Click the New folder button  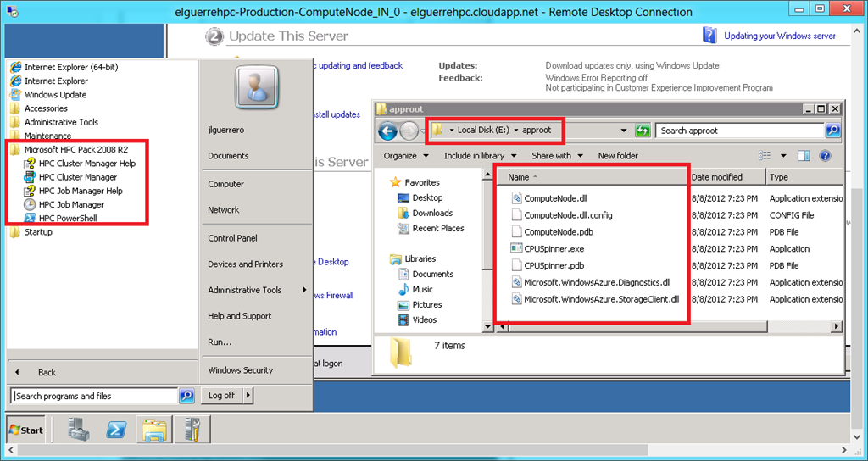tap(618, 156)
